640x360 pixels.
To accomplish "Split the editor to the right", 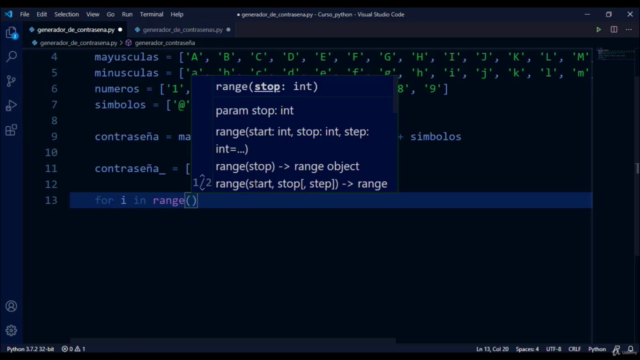I will (x=614, y=29).
